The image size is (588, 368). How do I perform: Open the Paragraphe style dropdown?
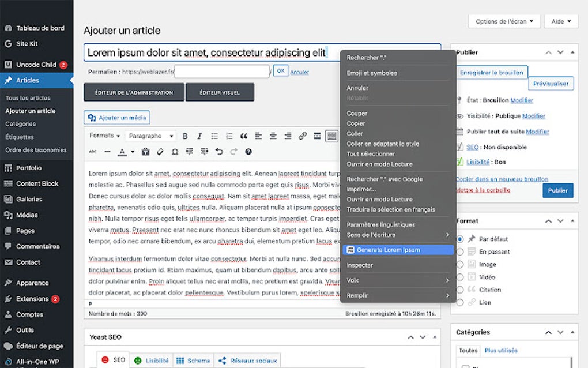(x=150, y=136)
